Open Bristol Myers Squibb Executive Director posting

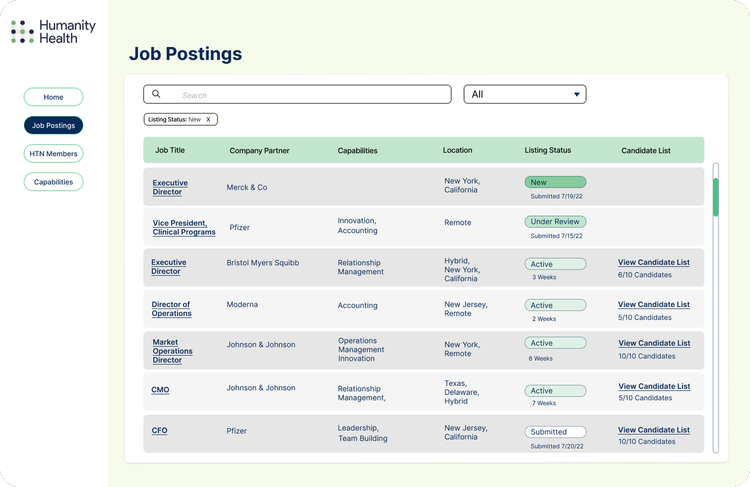coord(168,267)
